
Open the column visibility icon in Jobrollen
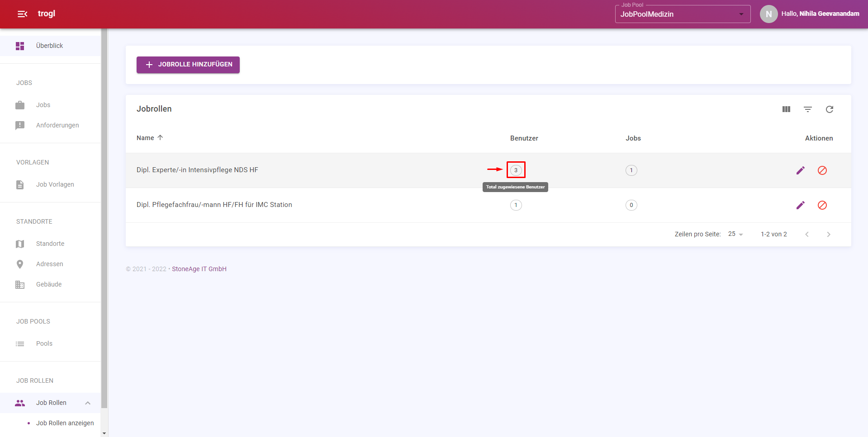786,109
